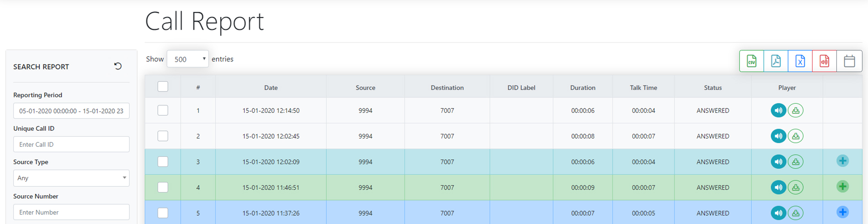Export report as CSV file
Screen dimensions: 868x224
752,61
